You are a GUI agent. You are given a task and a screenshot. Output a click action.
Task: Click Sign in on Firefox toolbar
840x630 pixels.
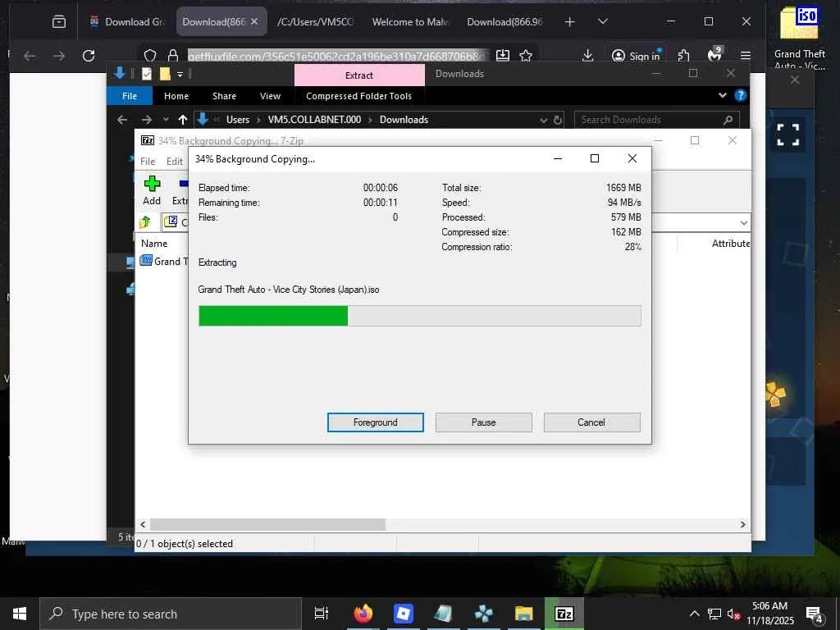[x=636, y=56]
